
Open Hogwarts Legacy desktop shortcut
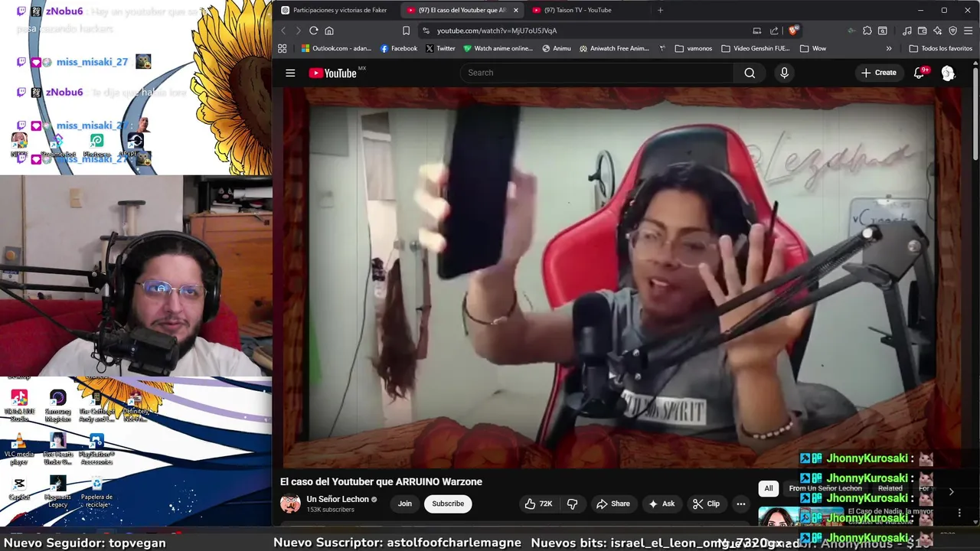(57, 492)
